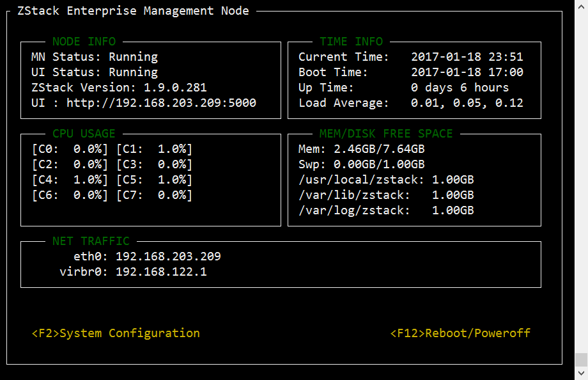Screen dimensions: 588x380
Task: Click the ZStack Enterprise Management Node title
Action: click(x=133, y=10)
